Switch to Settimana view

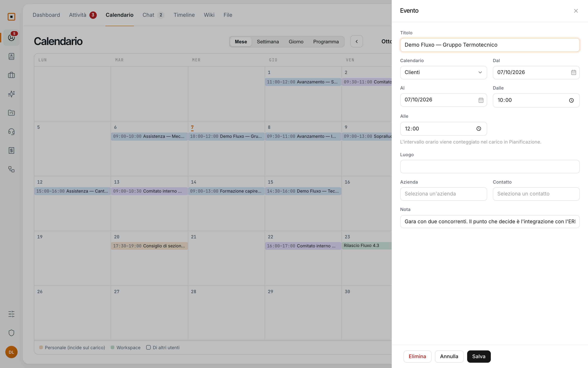(268, 42)
